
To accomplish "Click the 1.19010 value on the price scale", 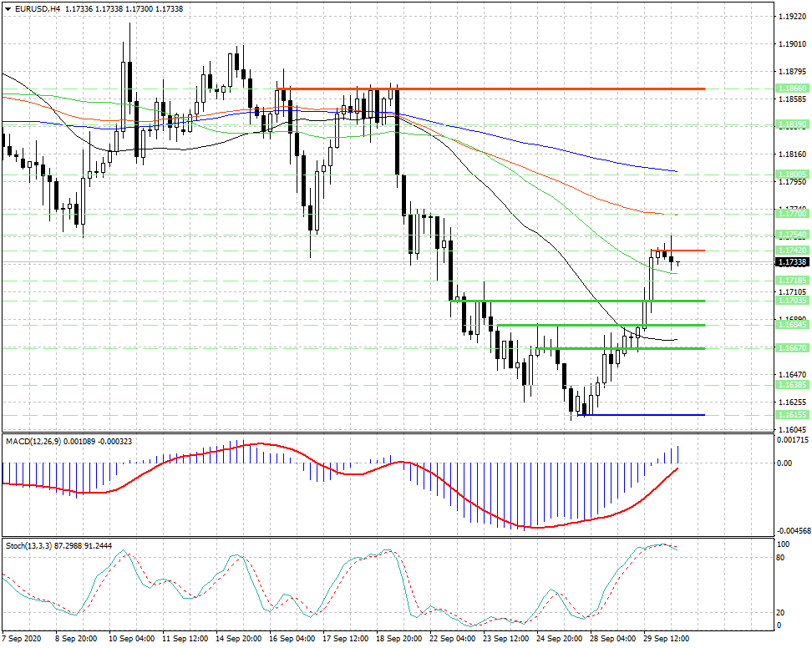I will pos(792,44).
